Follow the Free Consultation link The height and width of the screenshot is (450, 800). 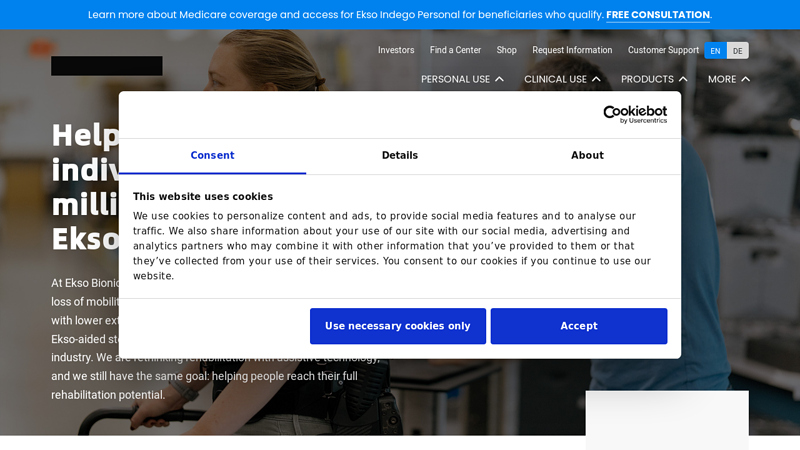click(x=657, y=15)
